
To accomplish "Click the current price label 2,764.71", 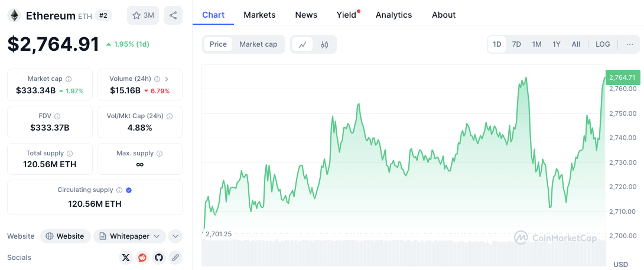I will tap(622, 77).
